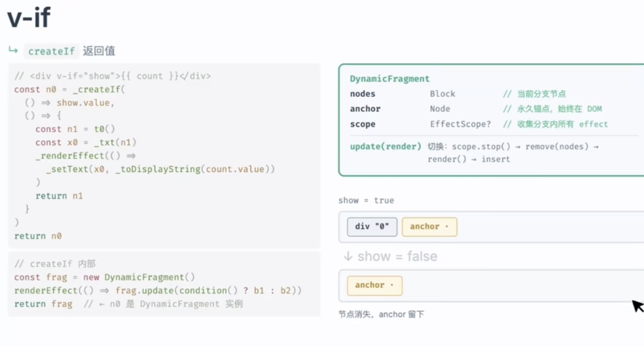
Task: Select the nodes property row label
Action: tap(362, 94)
